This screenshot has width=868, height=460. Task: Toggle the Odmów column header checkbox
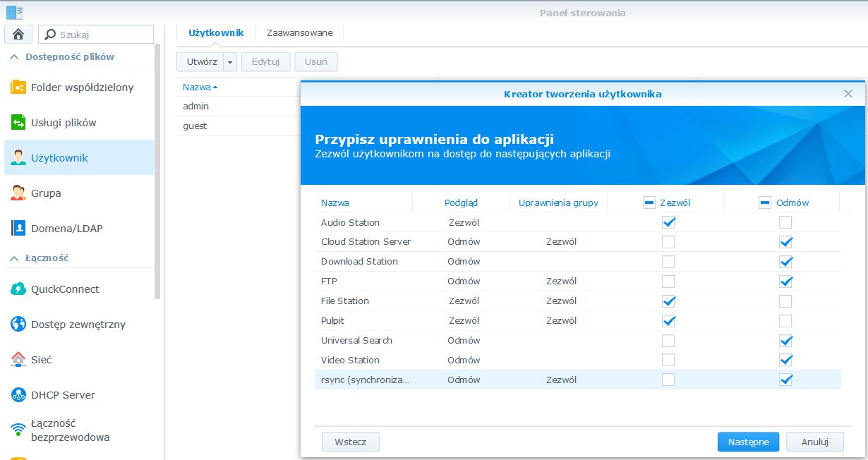click(764, 202)
